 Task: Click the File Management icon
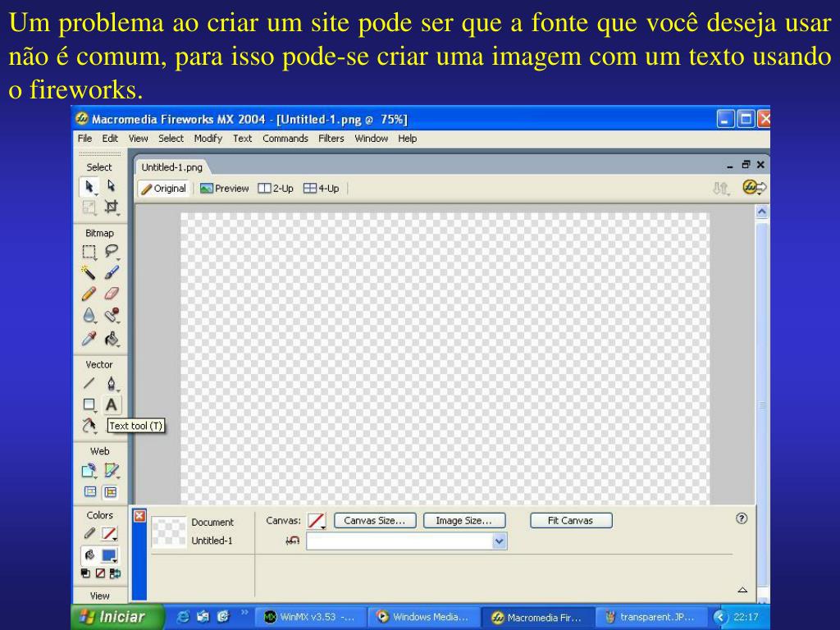tap(721, 188)
